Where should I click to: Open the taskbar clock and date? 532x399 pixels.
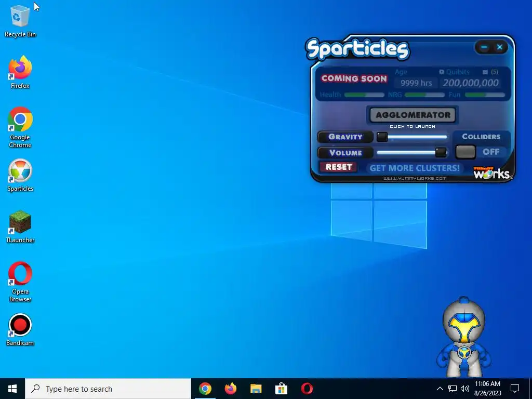[x=487, y=389]
